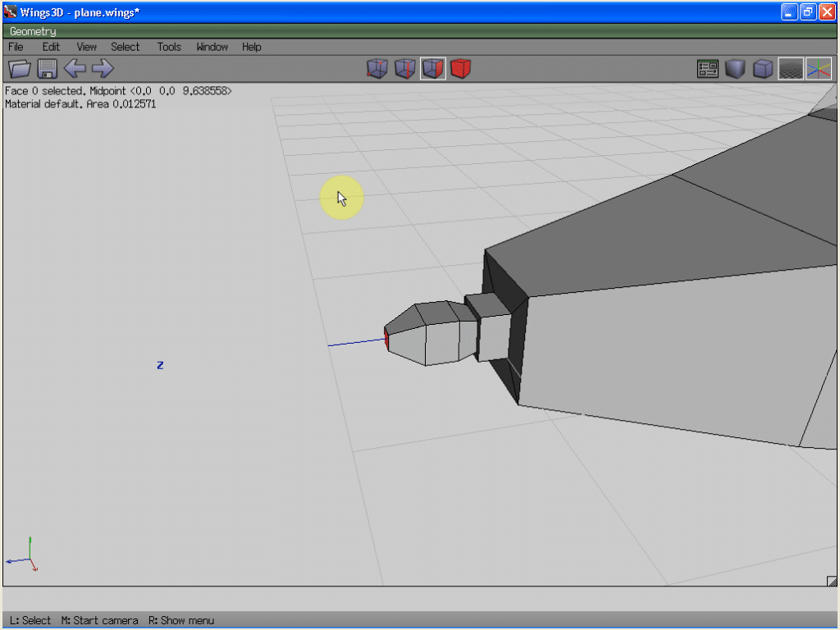Activate body selection mode red cube
This screenshot has width=840, height=630.
click(460, 69)
